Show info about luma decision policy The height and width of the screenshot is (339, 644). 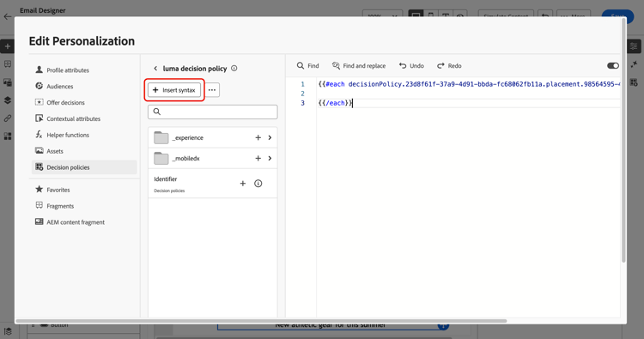234,69
